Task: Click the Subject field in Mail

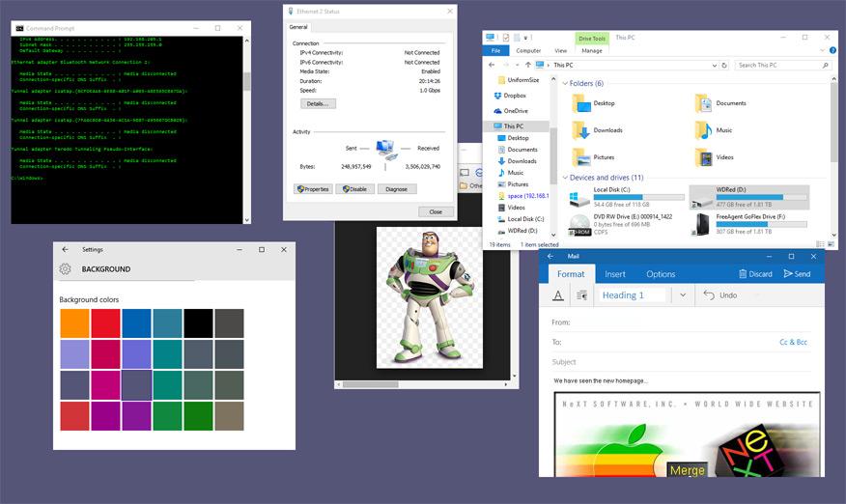Action: (683, 362)
